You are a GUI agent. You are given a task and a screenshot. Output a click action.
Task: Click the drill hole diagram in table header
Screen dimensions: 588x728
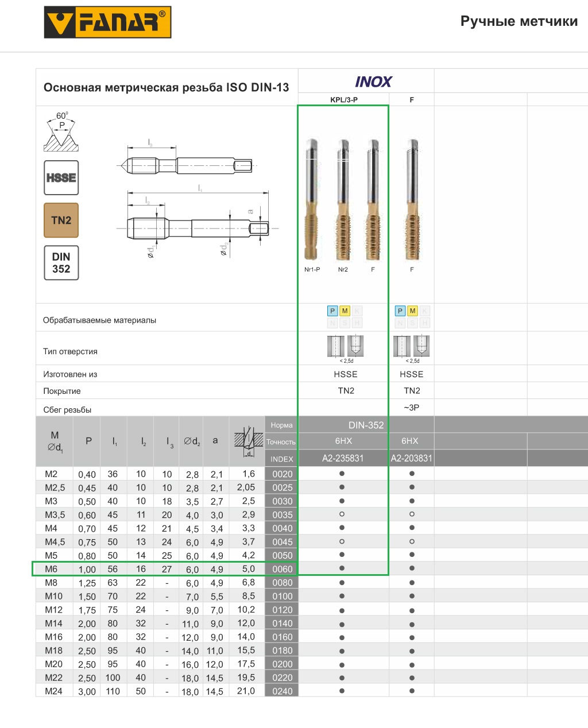(248, 442)
